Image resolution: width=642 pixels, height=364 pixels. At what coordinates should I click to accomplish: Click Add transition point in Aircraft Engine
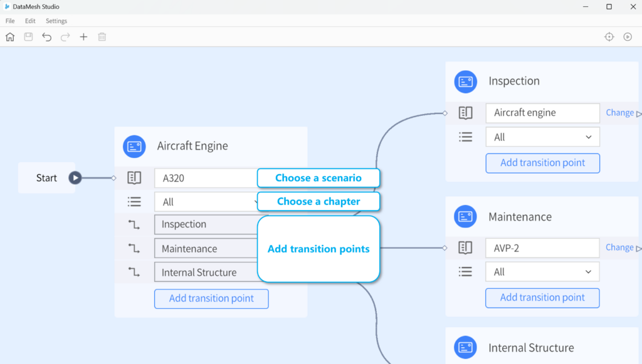(x=211, y=299)
